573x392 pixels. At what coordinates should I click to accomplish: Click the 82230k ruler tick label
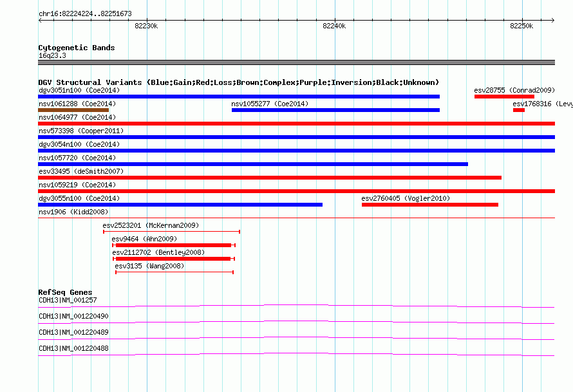[x=146, y=26]
